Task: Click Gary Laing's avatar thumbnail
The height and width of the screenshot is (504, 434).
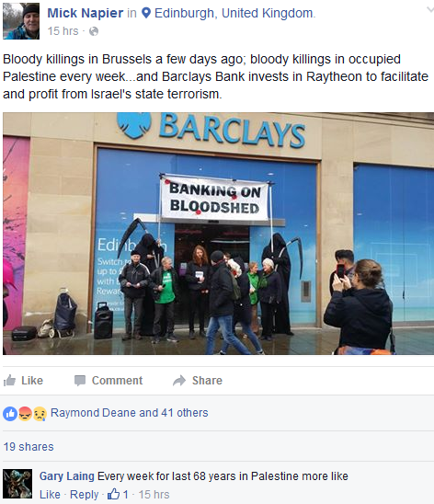Action: click(x=17, y=484)
